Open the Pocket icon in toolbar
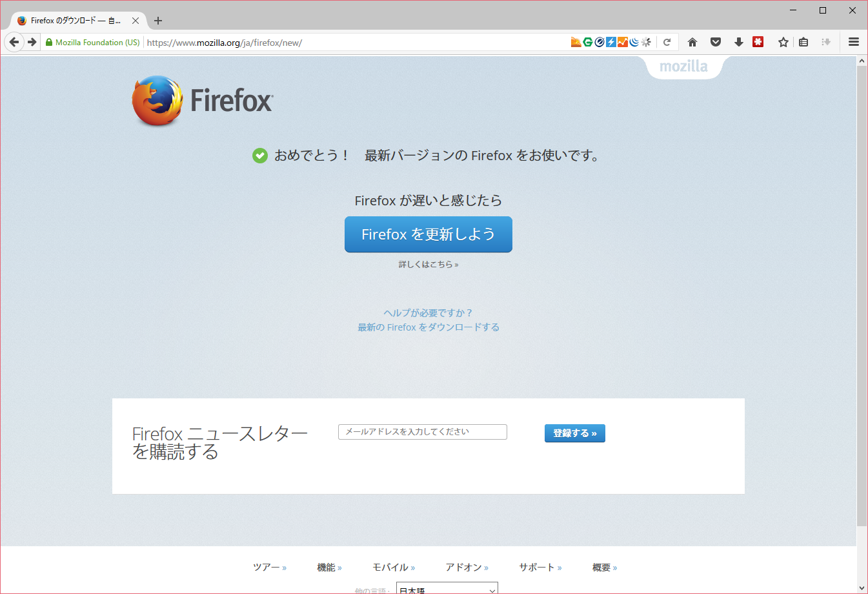Image resolution: width=868 pixels, height=594 pixels. click(x=716, y=43)
